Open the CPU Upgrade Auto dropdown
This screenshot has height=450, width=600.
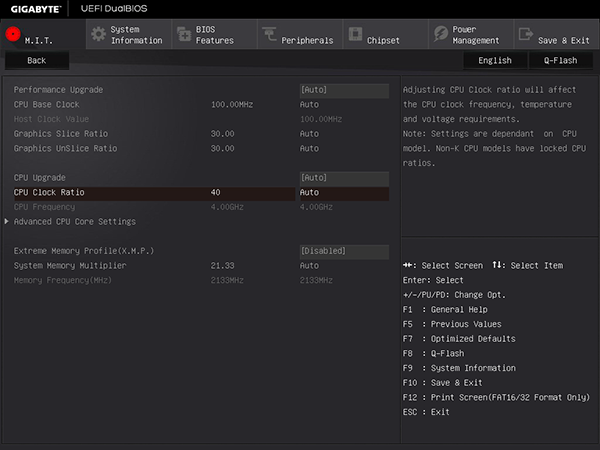pyautogui.click(x=343, y=178)
